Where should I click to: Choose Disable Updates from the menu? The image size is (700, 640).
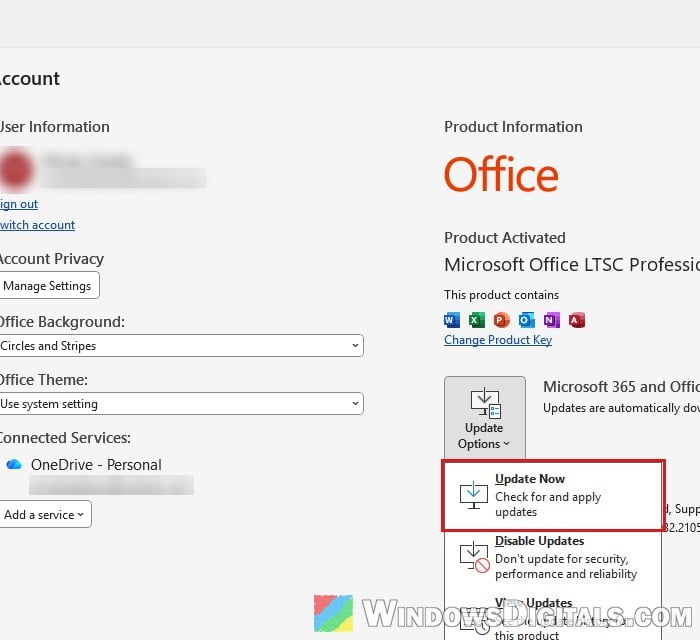(553, 557)
